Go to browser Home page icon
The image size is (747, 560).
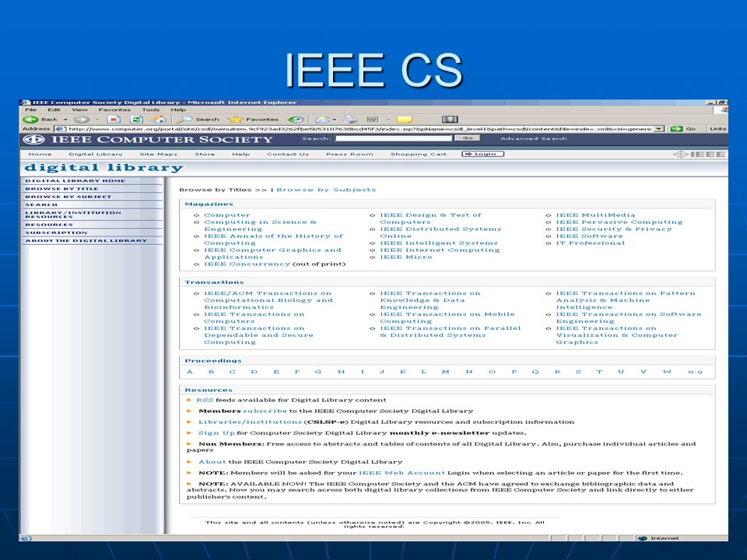tap(159, 120)
